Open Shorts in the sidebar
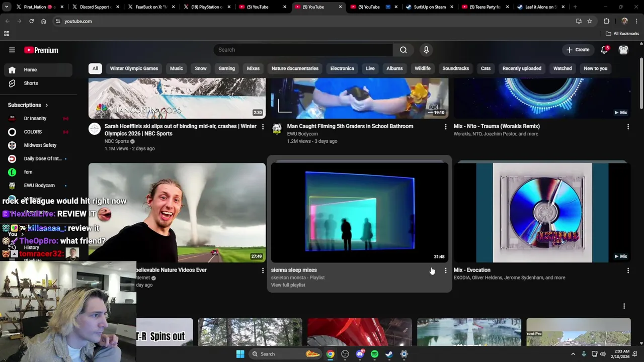The height and width of the screenshot is (362, 644). 37,83
